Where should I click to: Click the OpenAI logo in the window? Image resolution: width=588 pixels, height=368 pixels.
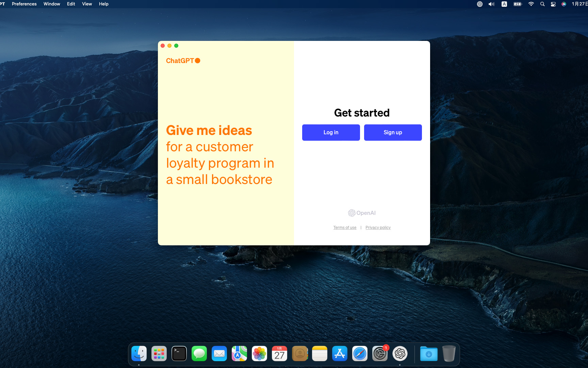(x=362, y=213)
